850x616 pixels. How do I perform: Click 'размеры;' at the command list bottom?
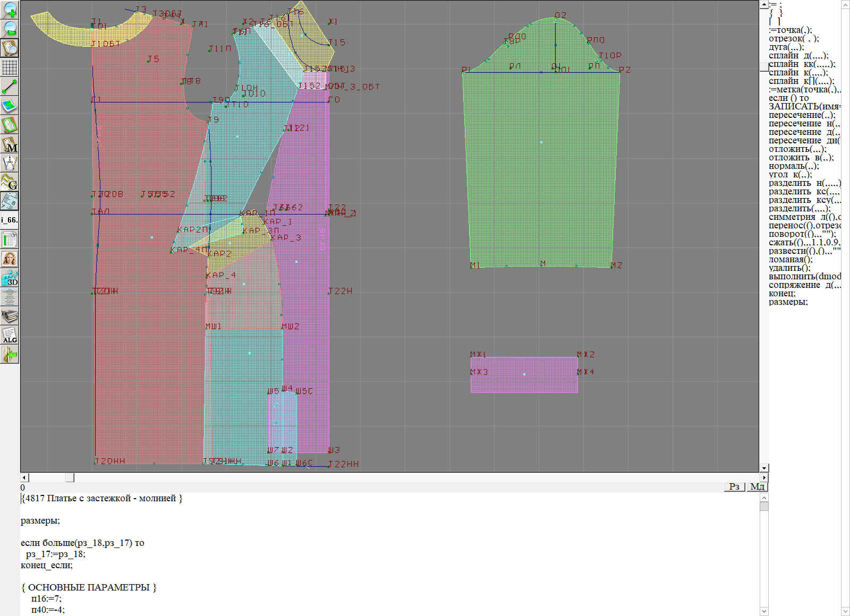(x=788, y=302)
